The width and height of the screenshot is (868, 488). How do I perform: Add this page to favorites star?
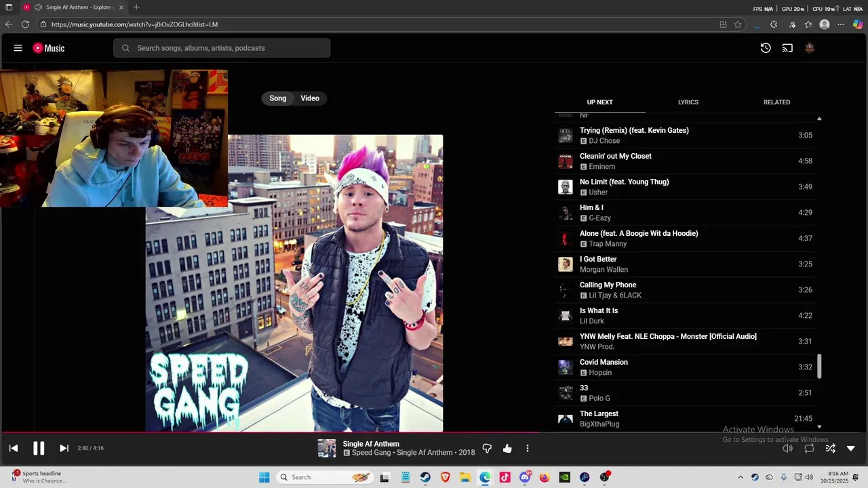click(738, 24)
